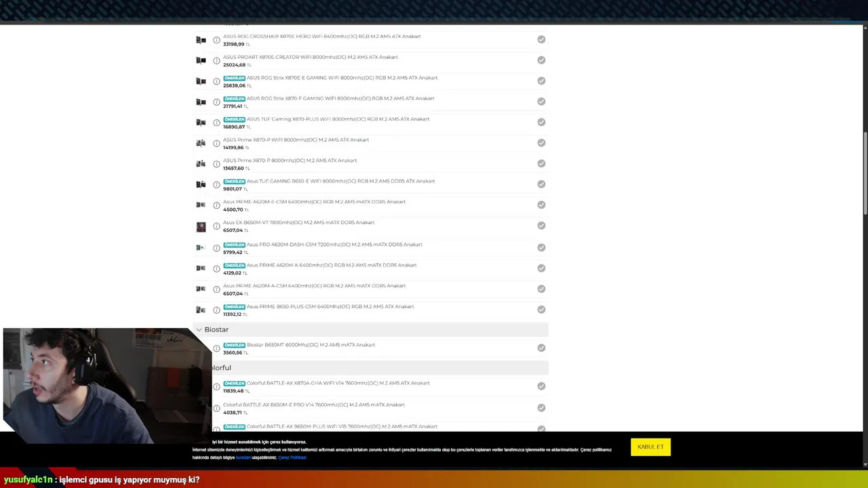Image resolution: width=868 pixels, height=488 pixels.
Task: Click info icon for ASUS Prime X870-P WIFI
Action: coord(216,144)
